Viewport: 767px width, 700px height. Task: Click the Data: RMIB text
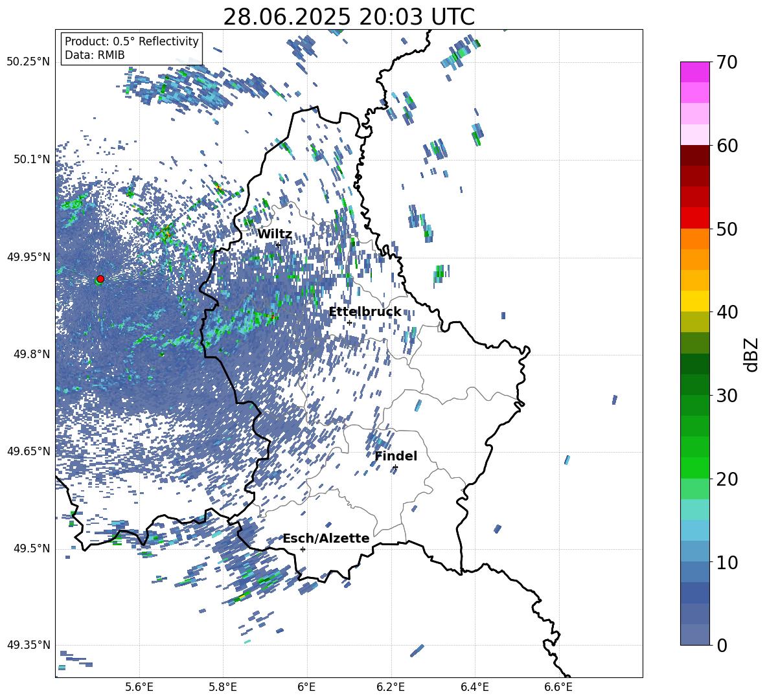[x=95, y=55]
